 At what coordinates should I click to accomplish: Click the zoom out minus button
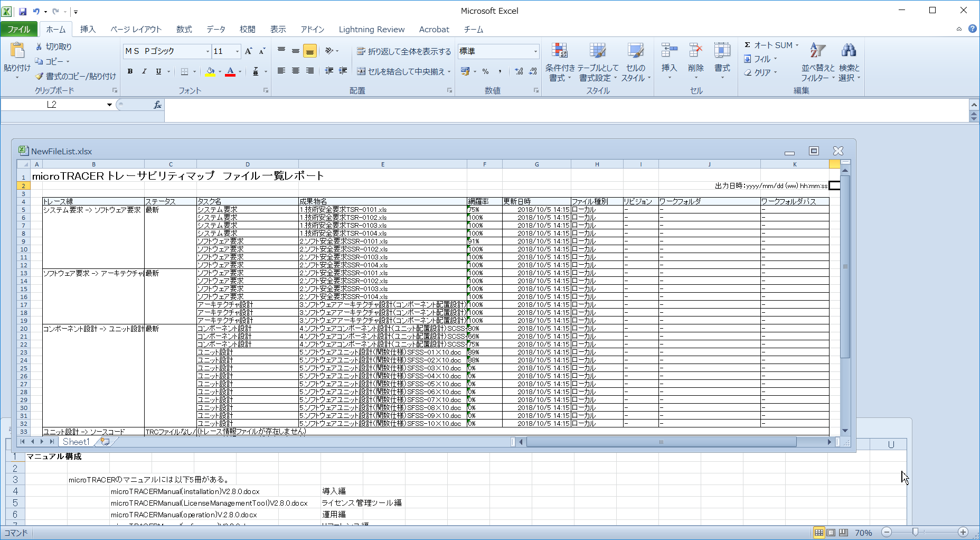(x=887, y=533)
